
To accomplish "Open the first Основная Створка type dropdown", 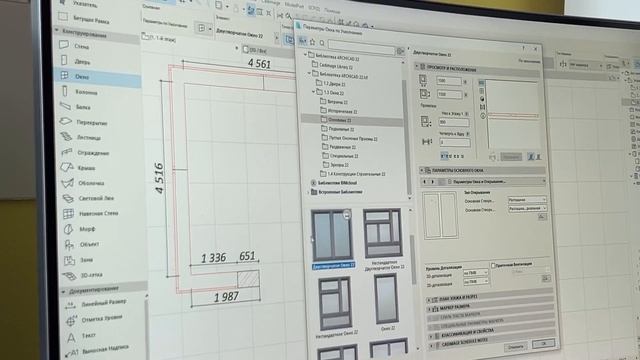I will 527,199.
